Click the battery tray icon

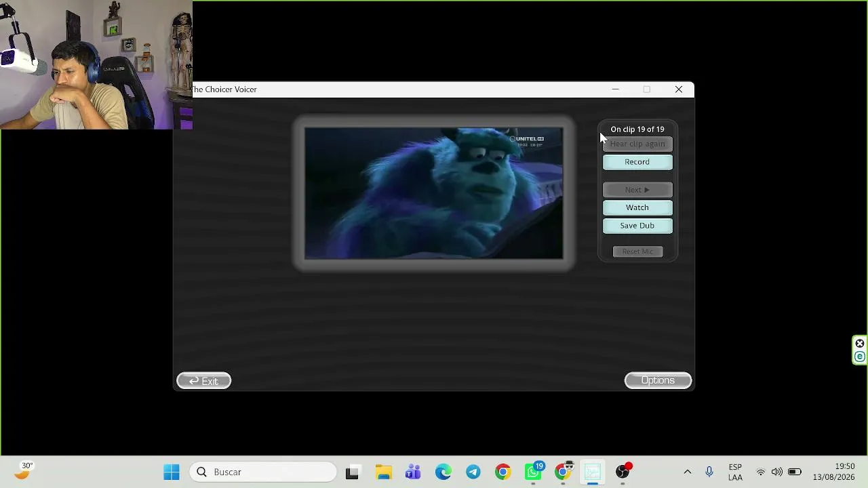(794, 472)
